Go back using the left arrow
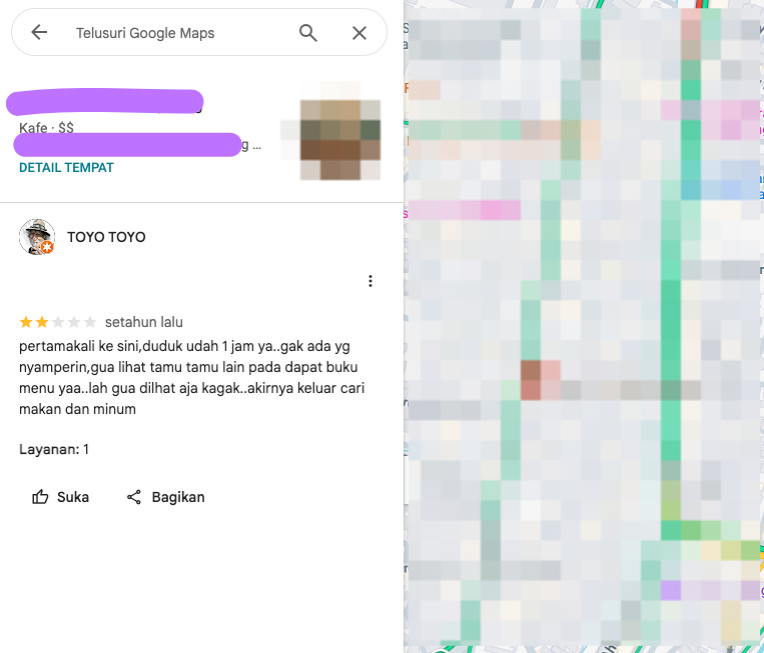This screenshot has width=764, height=653. point(39,33)
